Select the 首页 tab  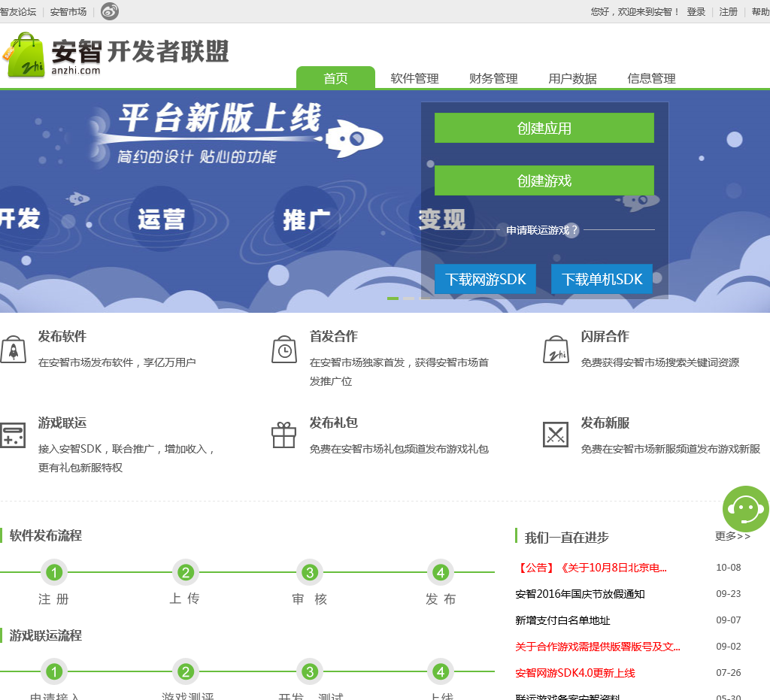335,78
